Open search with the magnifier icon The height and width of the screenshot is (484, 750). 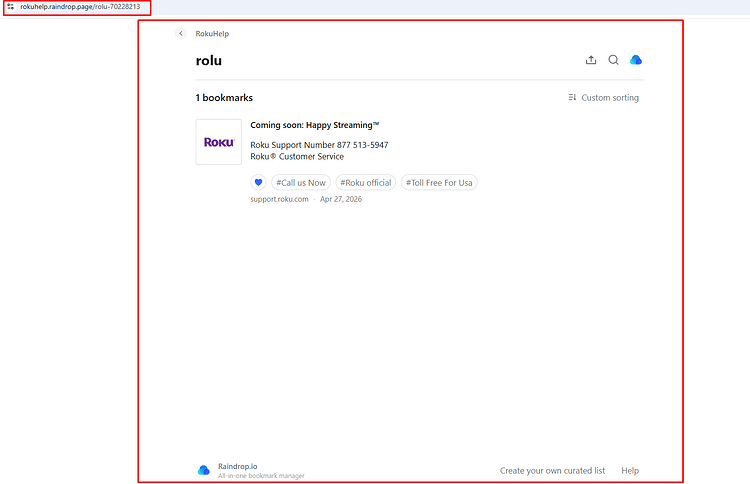click(x=613, y=60)
